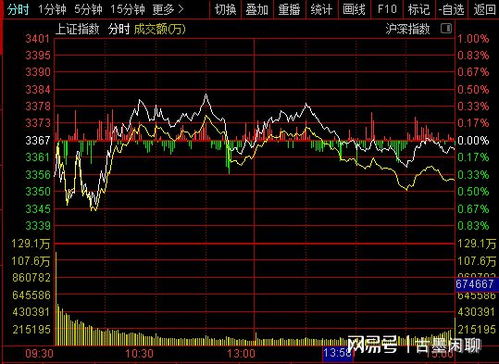Click the 叠加 overlay button

[257, 9]
